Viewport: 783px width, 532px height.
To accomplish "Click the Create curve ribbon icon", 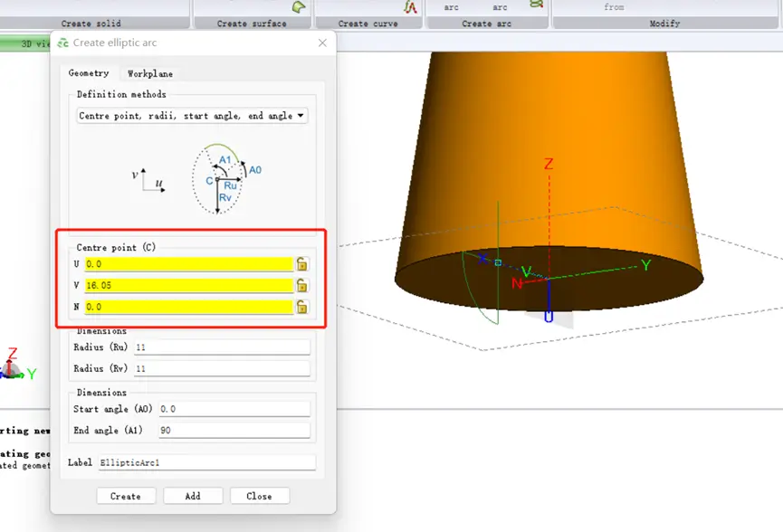I will pos(410,7).
